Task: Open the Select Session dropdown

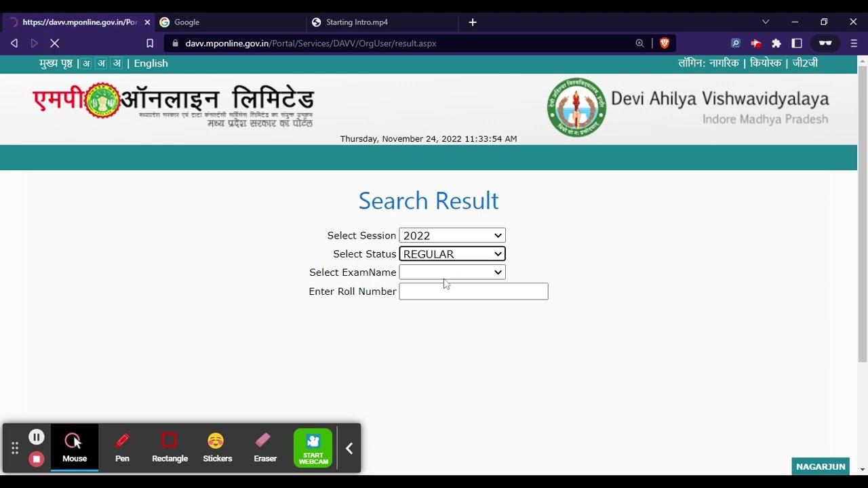Action: click(452, 235)
